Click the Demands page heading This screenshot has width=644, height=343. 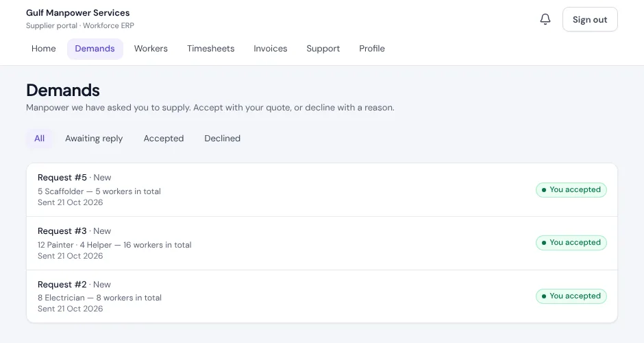tap(63, 91)
